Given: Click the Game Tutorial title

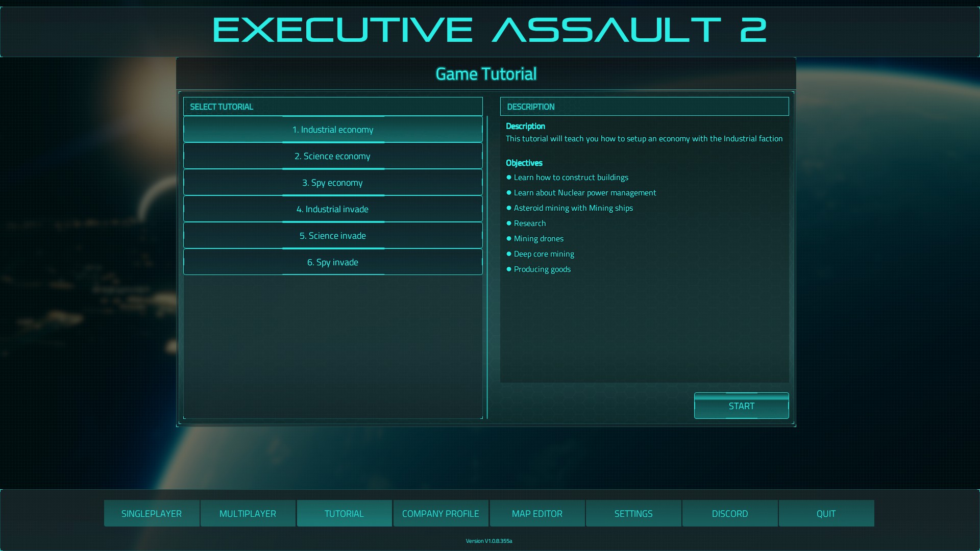Looking at the screenshot, I should coord(486,74).
